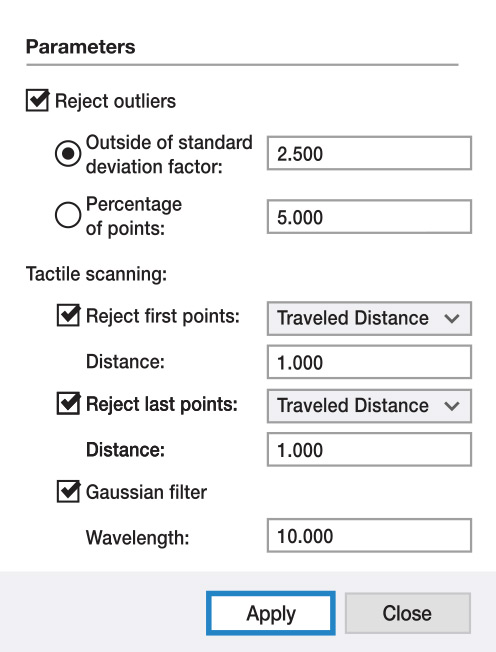Viewport: 496px width, 652px height.
Task: Open the Reject first points Traveled Distance dropdown
Action: click(x=369, y=319)
